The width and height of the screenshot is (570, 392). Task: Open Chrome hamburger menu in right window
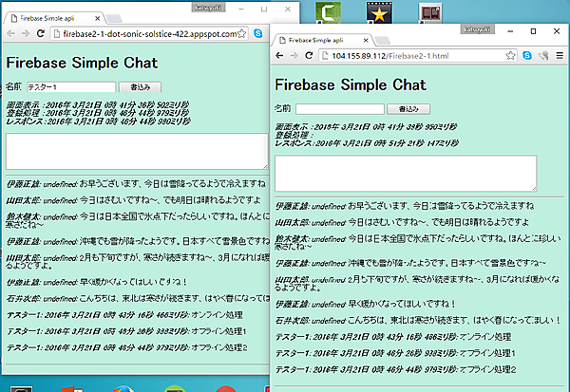point(560,56)
